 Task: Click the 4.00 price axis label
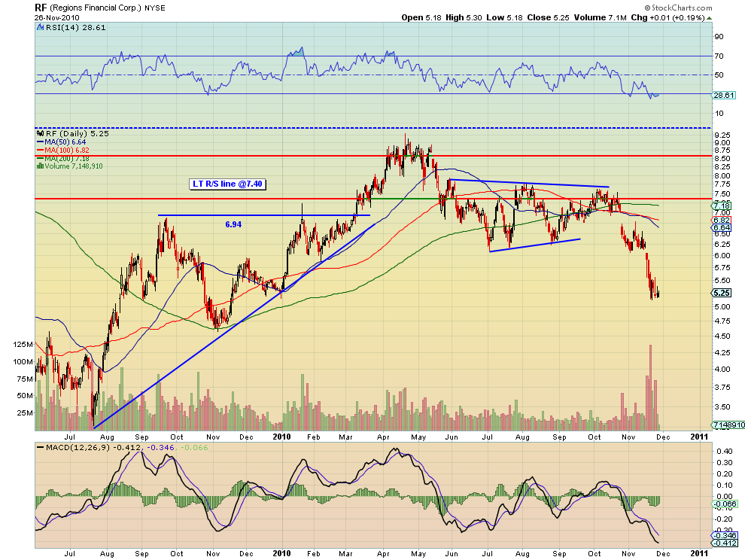click(x=722, y=370)
